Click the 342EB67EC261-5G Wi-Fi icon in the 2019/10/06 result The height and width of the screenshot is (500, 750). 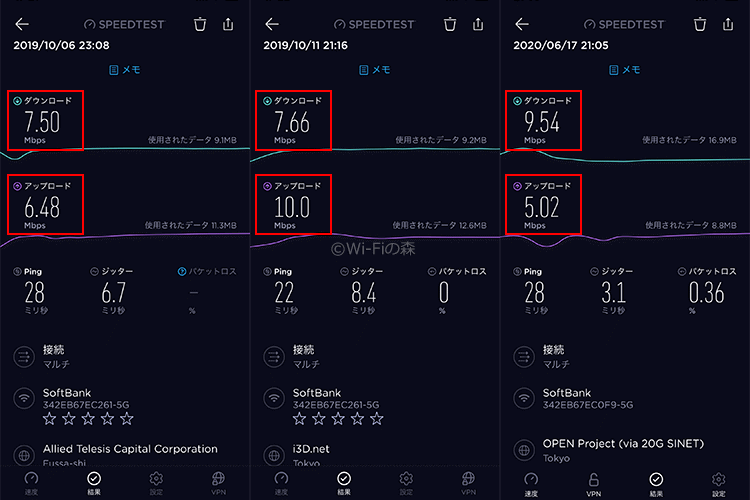coord(24,398)
